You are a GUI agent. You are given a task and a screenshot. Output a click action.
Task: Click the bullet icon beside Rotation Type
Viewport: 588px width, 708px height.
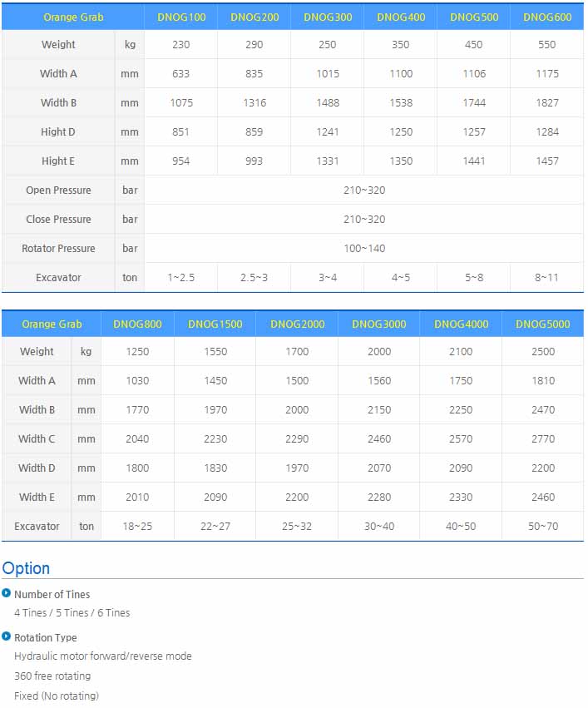(x=6, y=636)
